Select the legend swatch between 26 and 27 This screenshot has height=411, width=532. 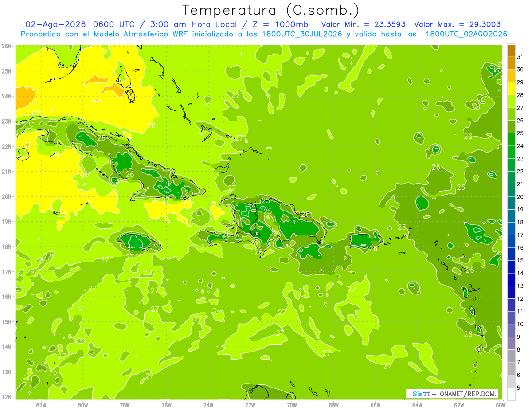[511, 114]
